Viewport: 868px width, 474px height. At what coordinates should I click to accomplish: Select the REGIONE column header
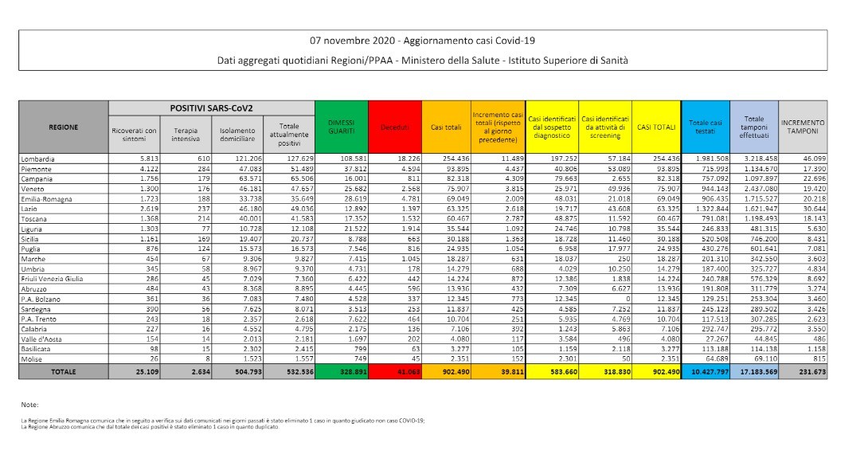(64, 127)
